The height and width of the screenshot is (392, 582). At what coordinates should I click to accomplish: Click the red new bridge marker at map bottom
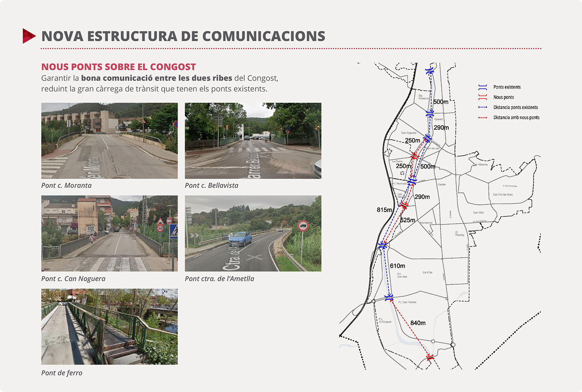[x=430, y=357]
